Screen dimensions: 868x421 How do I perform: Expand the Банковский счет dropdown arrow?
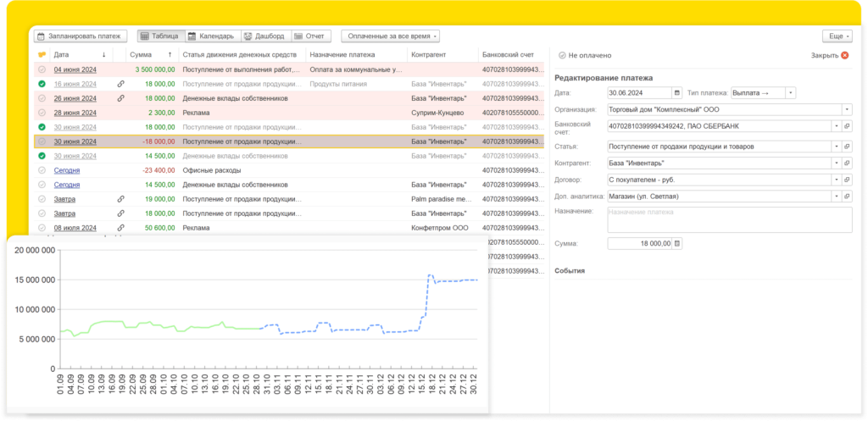[x=837, y=126]
